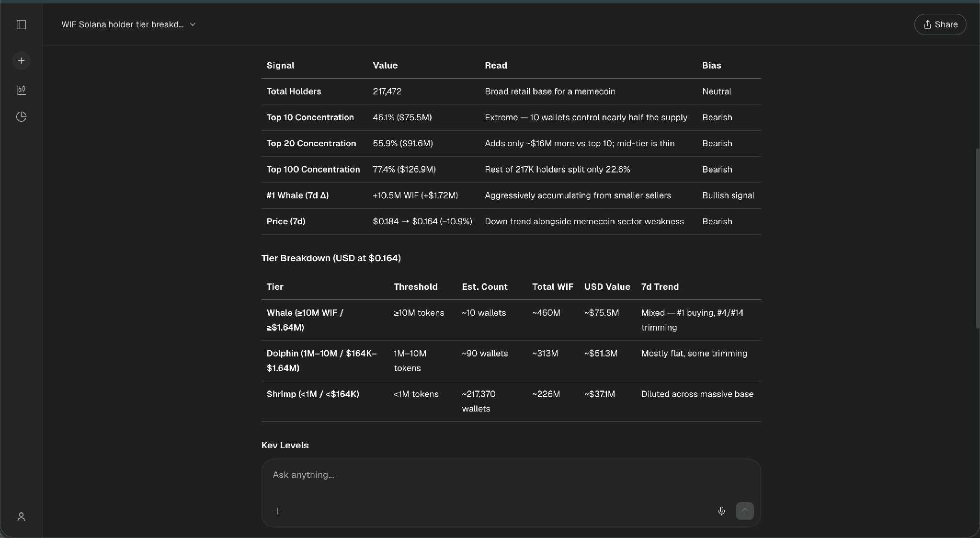Viewport: 980px width, 538px height.
Task: Click 'Aggressively accumulating from smaller sellers' text
Action: click(578, 195)
